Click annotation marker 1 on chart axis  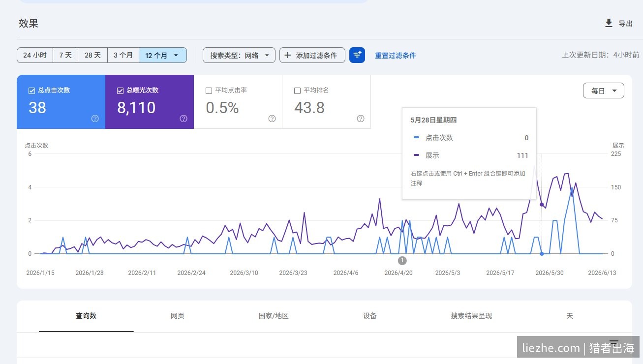click(402, 261)
